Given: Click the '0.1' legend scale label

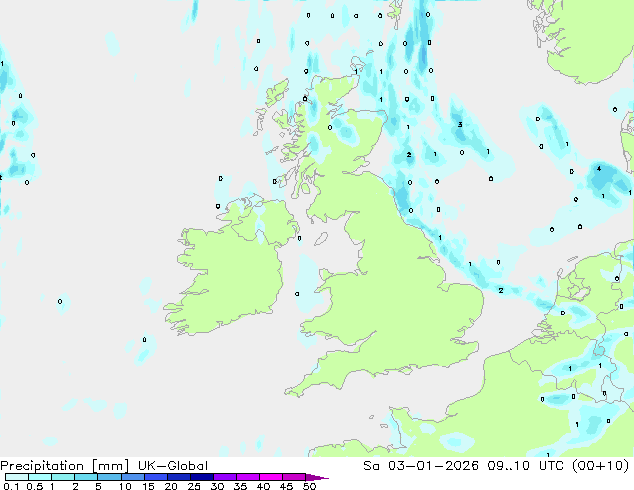Looking at the screenshot, I should [11, 486].
